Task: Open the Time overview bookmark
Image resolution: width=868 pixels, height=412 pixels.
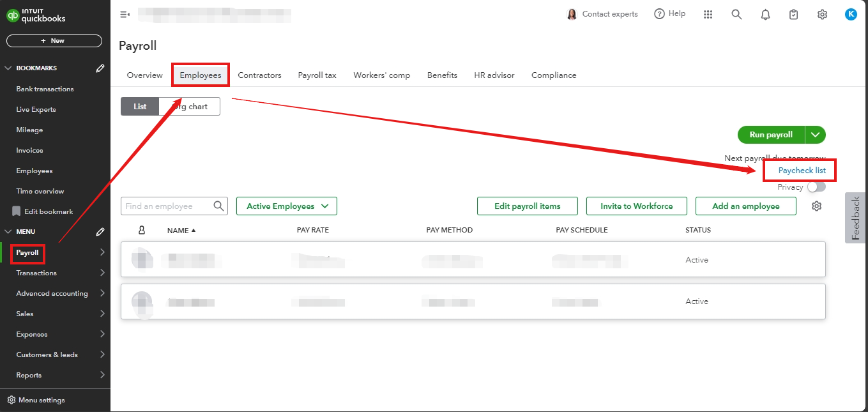Action: pos(40,191)
